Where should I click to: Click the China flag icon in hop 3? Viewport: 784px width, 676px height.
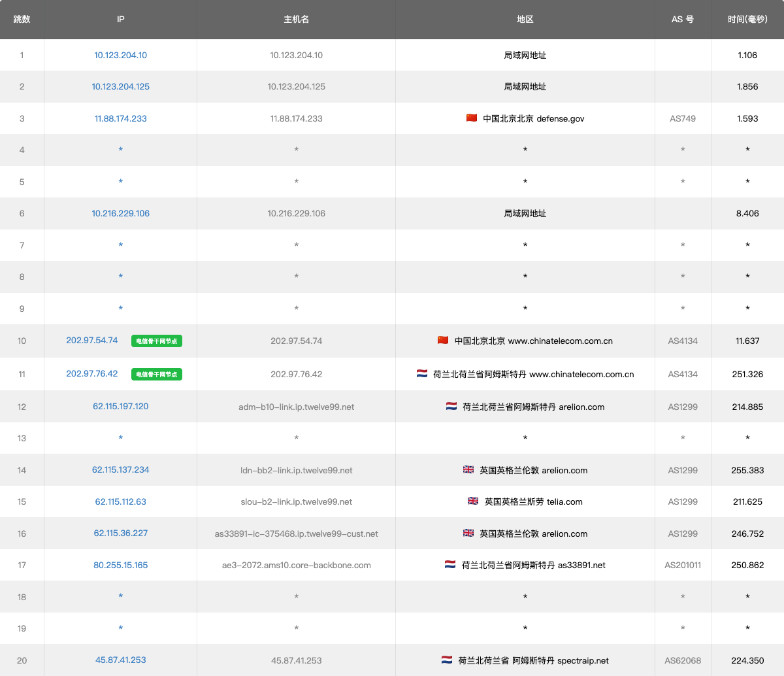pyautogui.click(x=471, y=118)
